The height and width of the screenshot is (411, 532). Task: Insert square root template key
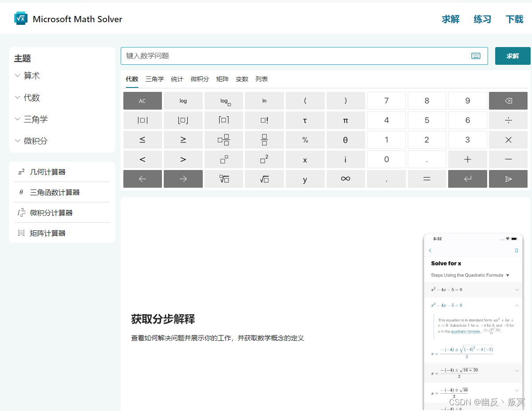tap(264, 179)
